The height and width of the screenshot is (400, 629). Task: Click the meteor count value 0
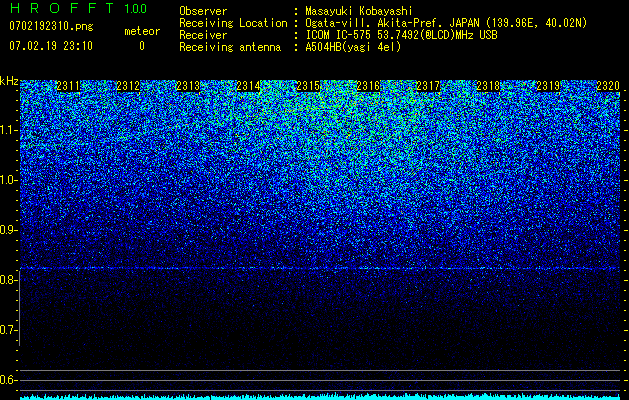tap(142, 46)
